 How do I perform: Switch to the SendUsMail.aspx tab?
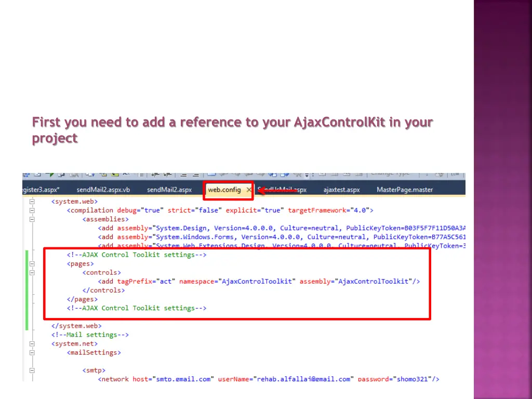pyautogui.click(x=282, y=190)
